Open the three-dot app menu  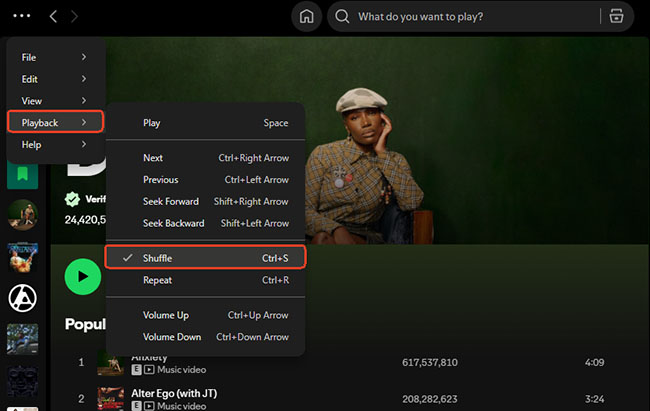(x=22, y=16)
